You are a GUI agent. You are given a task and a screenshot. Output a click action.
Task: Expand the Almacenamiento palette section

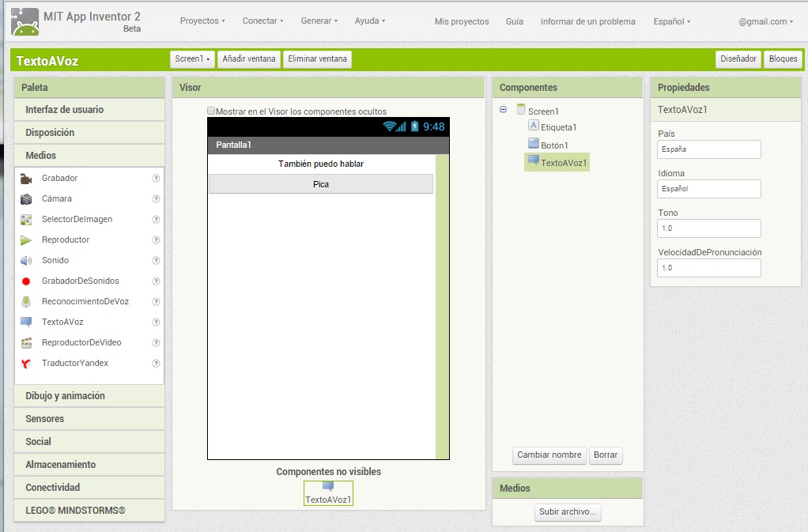(89, 464)
